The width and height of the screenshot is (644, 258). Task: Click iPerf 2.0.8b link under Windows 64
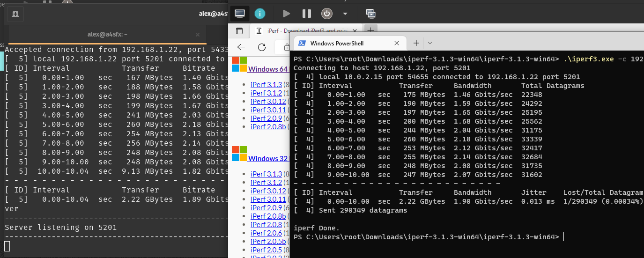[x=268, y=126]
